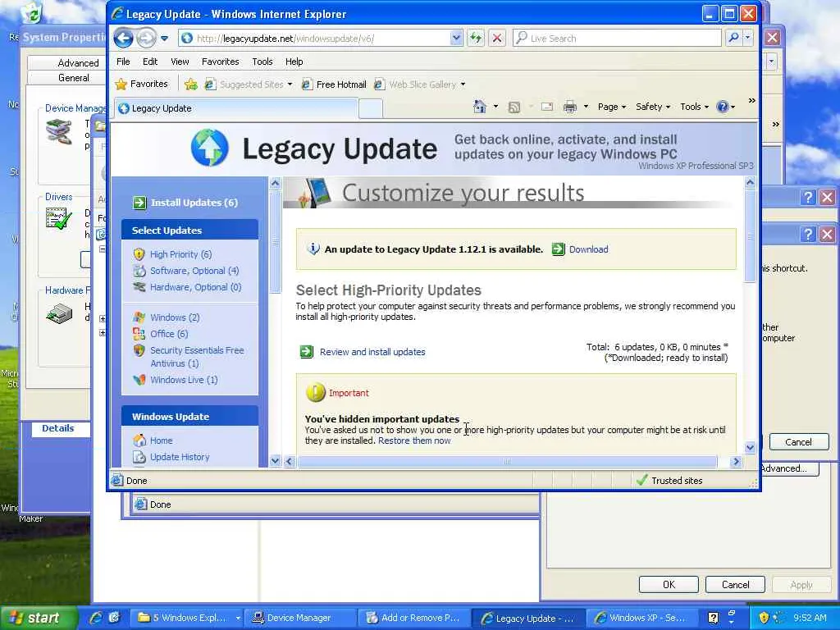The image size is (840, 630).
Task: Click the security shield tray icon
Action: [x=764, y=618]
